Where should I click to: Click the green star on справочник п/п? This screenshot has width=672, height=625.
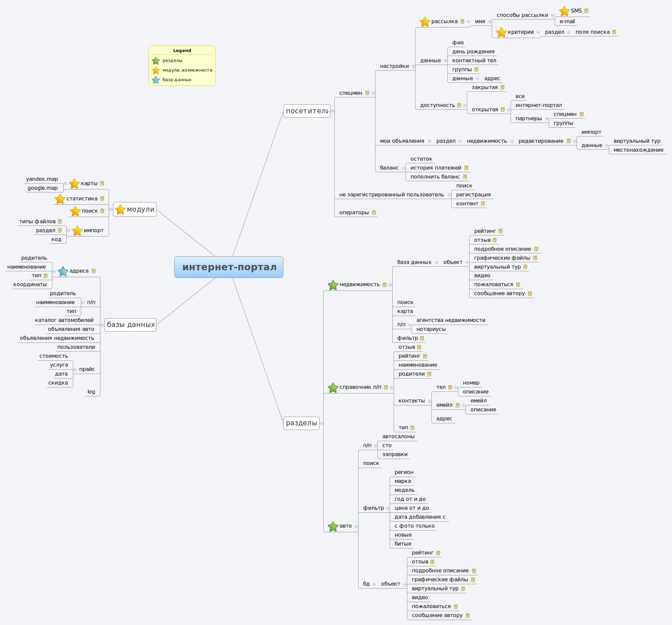point(332,387)
